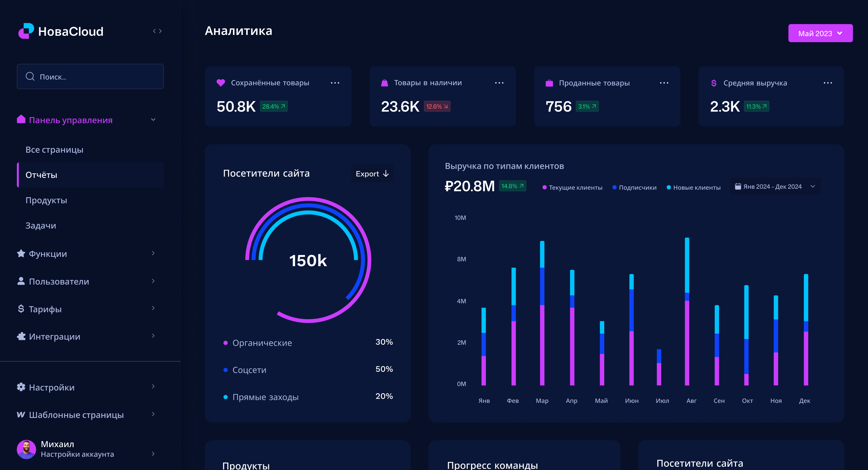The height and width of the screenshot is (470, 868).
Task: Click the sidebar collapse arrows icon
Action: (x=157, y=31)
